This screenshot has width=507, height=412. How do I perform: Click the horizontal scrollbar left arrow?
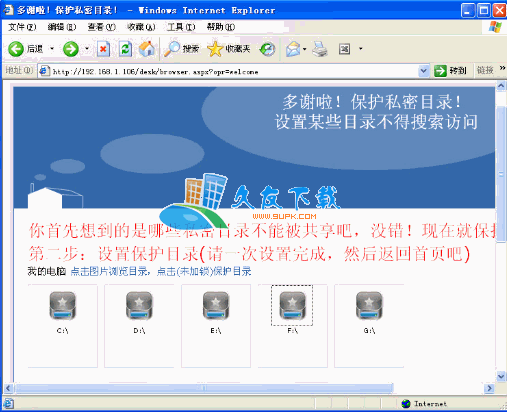[x=8, y=388]
